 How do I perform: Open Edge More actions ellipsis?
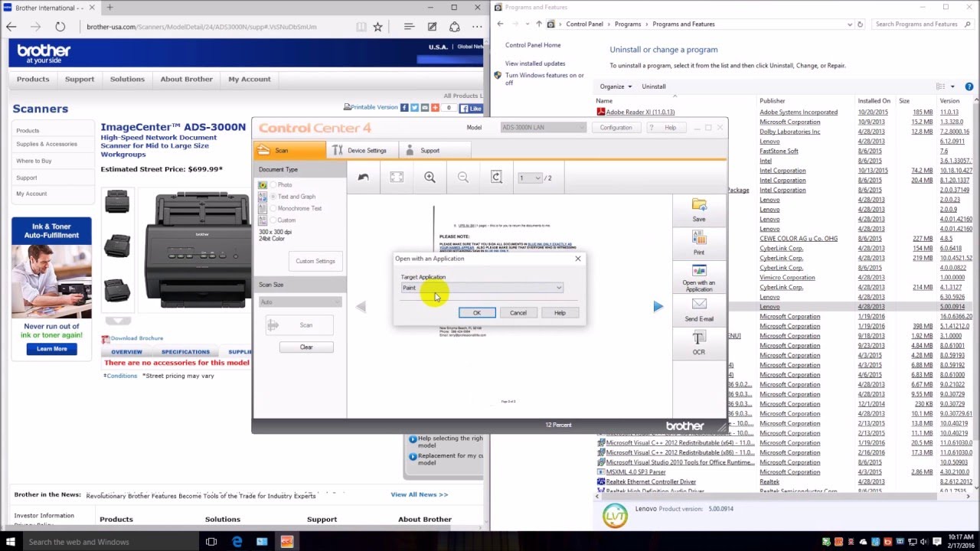click(x=477, y=27)
